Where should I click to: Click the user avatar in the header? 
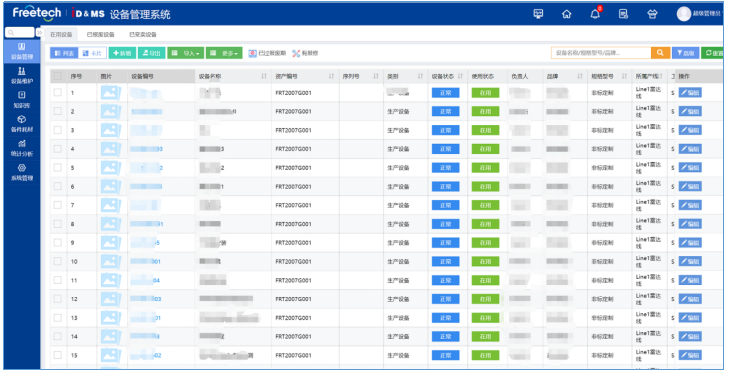click(683, 14)
